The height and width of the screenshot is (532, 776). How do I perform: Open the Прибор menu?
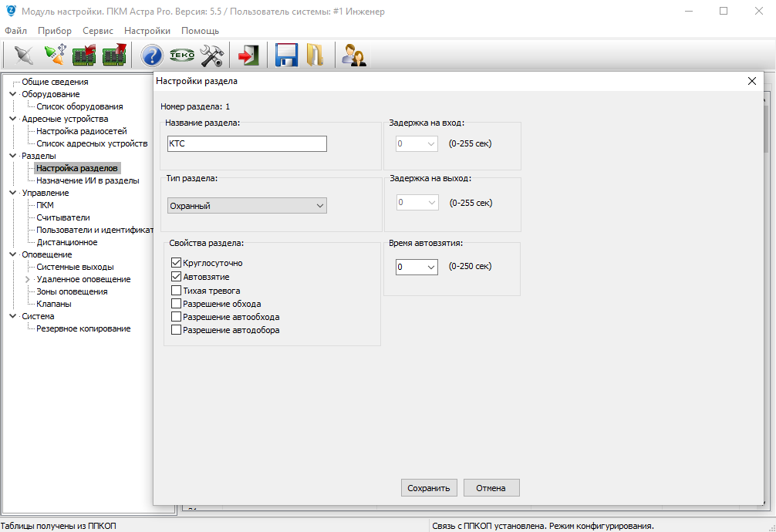coord(55,31)
